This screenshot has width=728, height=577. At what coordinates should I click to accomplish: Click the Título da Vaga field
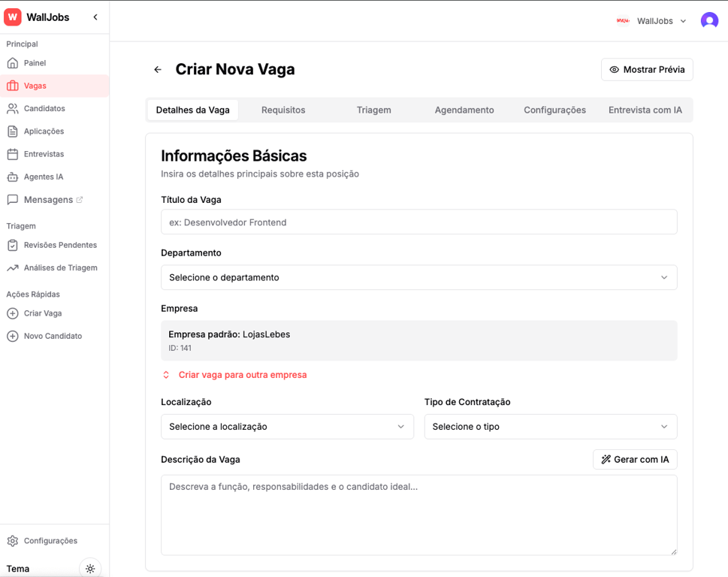[x=418, y=222]
